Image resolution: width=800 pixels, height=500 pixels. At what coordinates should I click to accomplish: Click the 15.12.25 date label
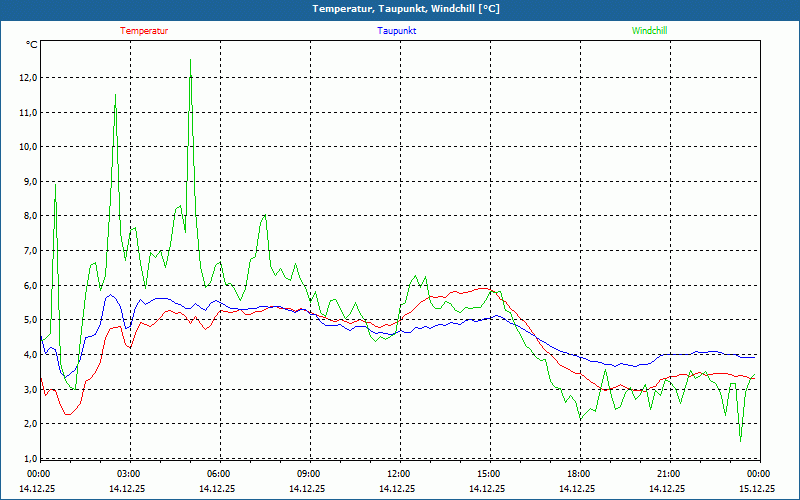756,489
